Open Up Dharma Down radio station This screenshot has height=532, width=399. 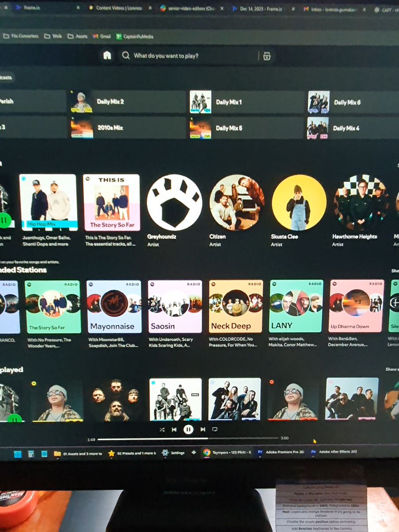point(357,306)
